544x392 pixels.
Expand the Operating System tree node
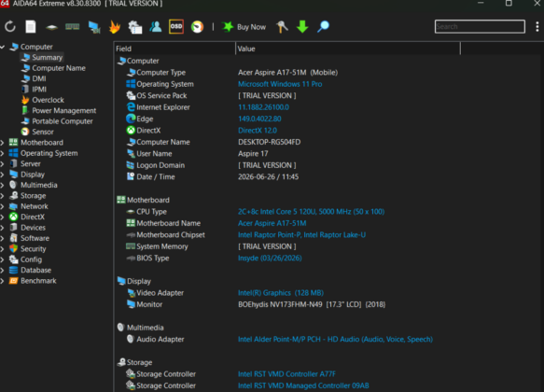pos(2,153)
